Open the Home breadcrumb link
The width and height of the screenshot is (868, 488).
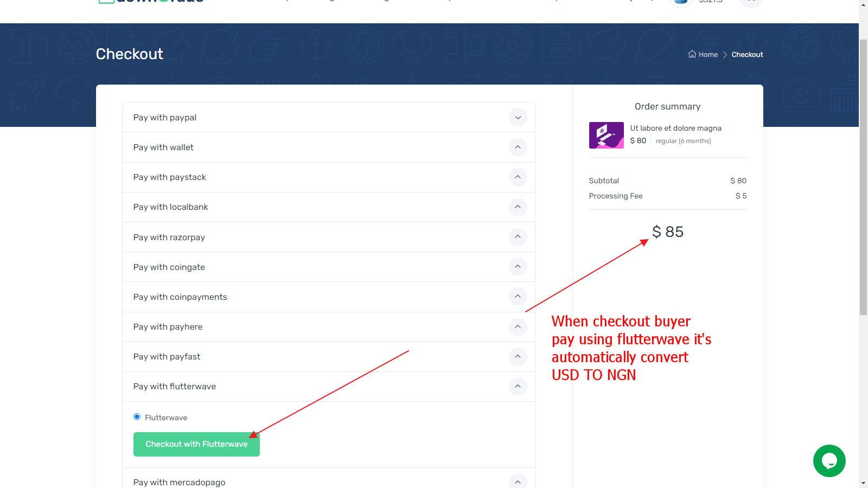(708, 55)
